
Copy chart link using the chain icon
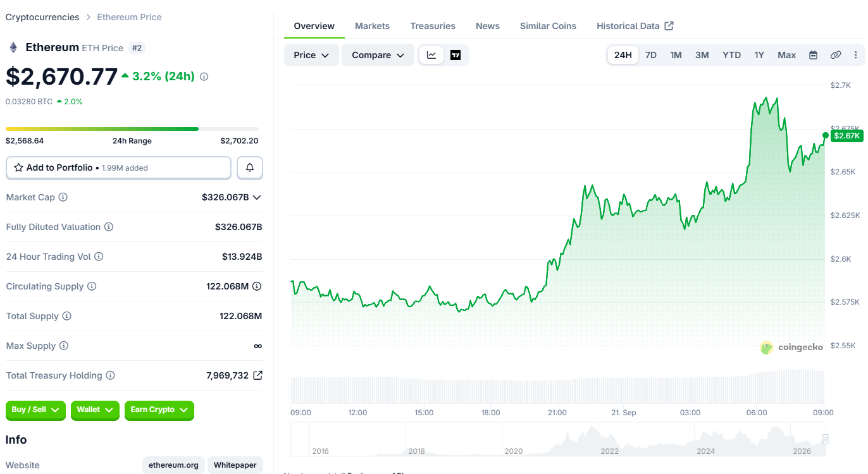click(x=836, y=55)
